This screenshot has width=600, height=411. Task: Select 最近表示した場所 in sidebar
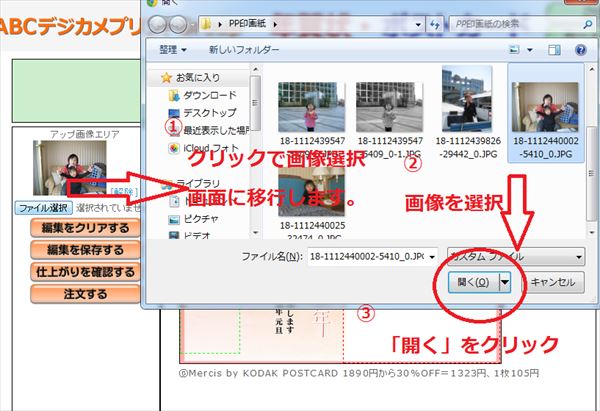(x=216, y=130)
